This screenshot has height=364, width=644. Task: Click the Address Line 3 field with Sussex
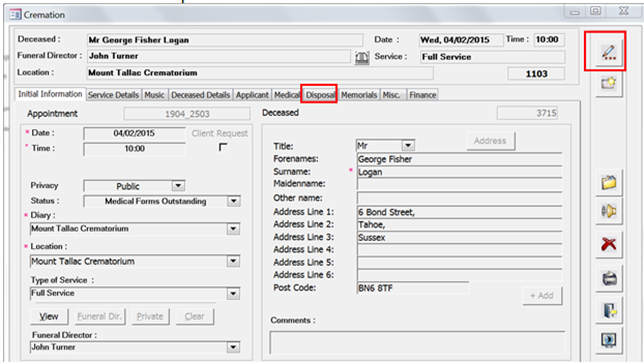click(459, 237)
